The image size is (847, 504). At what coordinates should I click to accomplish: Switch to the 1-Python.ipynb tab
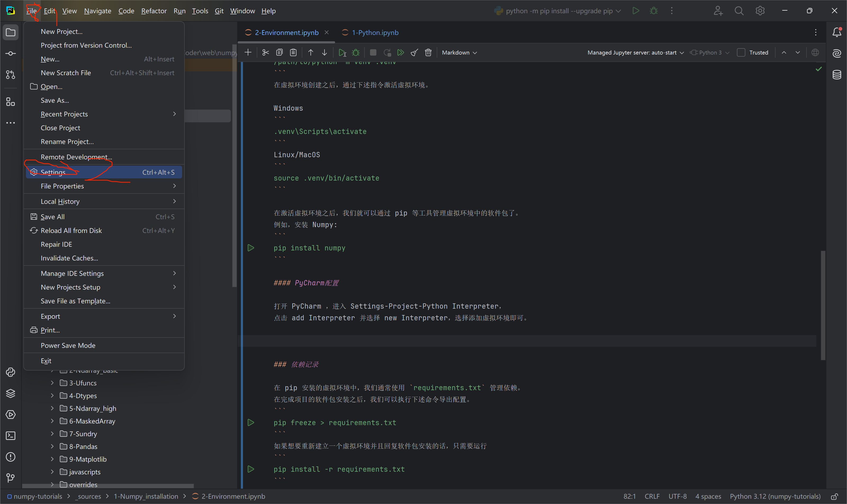click(370, 33)
